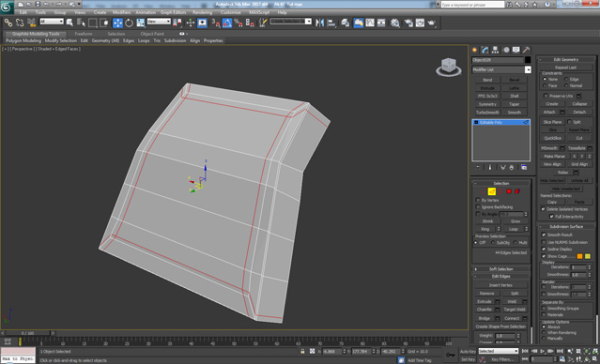Open the Motion command panel tab
This screenshot has height=364, width=600.
(x=506, y=50)
